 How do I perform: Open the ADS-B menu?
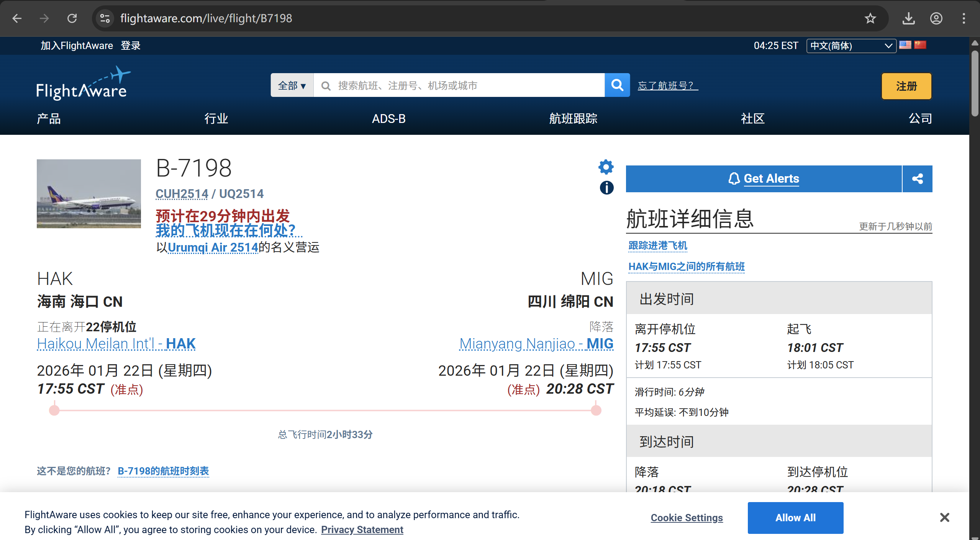coord(388,119)
